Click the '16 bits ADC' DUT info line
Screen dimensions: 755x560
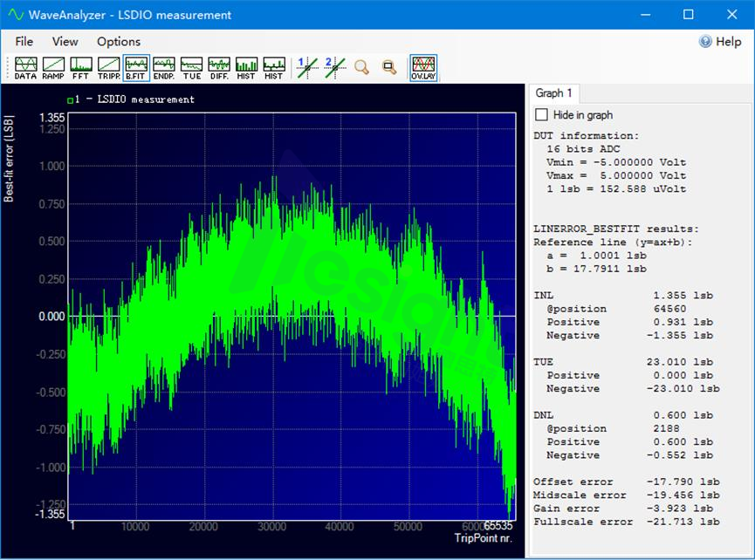click(x=583, y=149)
